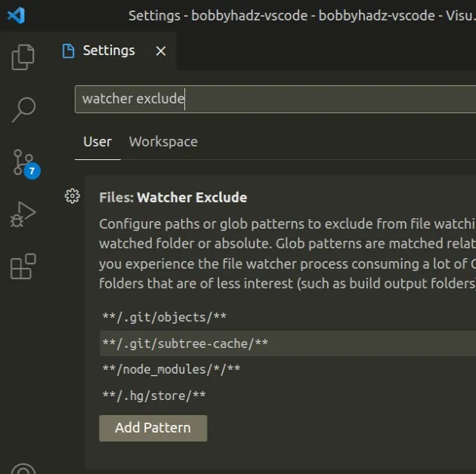The width and height of the screenshot is (476, 474).
Task: Open the Explorer view in activity bar
Action: (23, 57)
